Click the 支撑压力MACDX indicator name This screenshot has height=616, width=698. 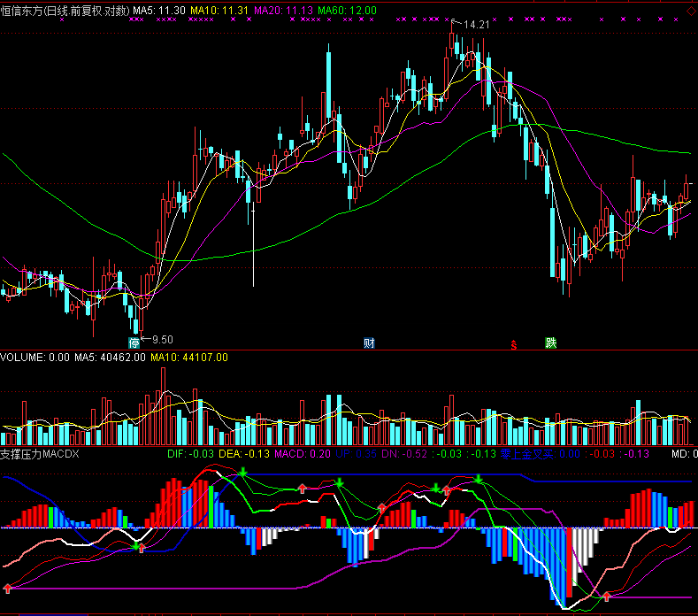click(x=40, y=454)
